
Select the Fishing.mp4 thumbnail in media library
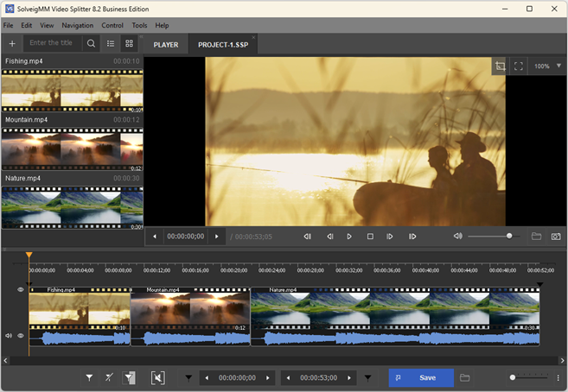[72, 91]
